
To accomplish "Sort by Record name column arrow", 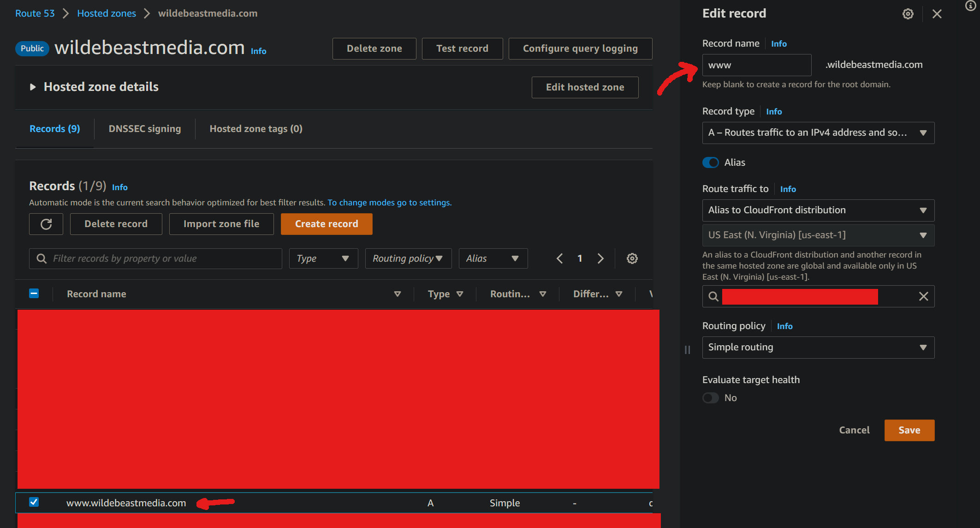I will pos(397,294).
